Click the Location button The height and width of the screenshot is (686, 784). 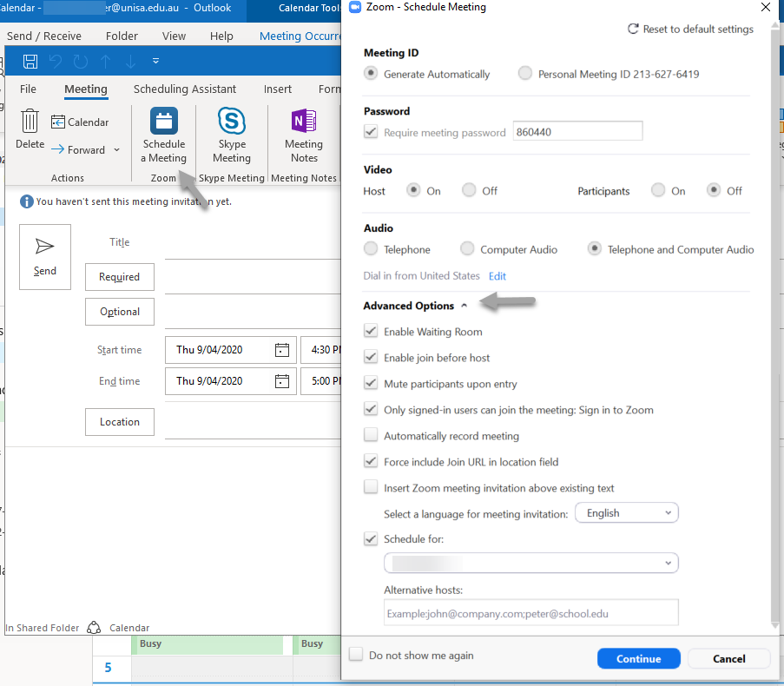120,422
